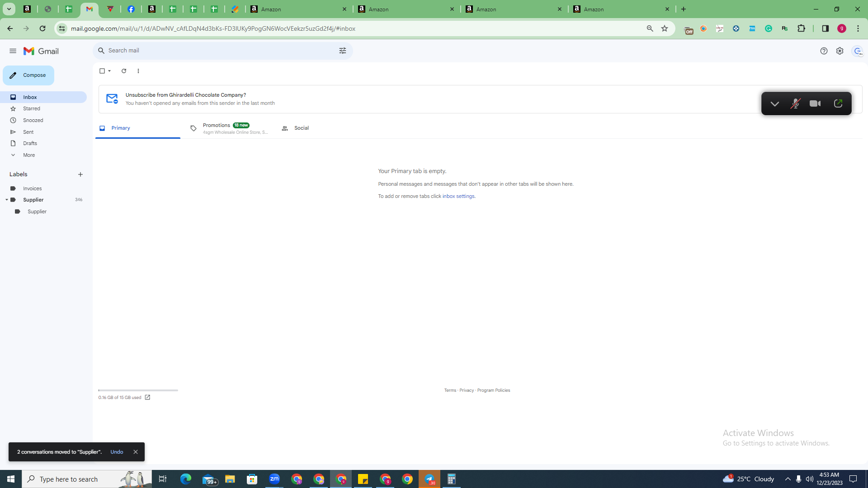Click the zoom magnifier icon in address bar

click(x=650, y=28)
